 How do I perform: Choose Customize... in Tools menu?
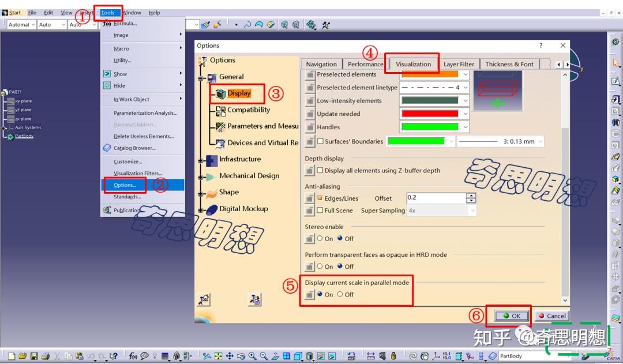tap(127, 162)
